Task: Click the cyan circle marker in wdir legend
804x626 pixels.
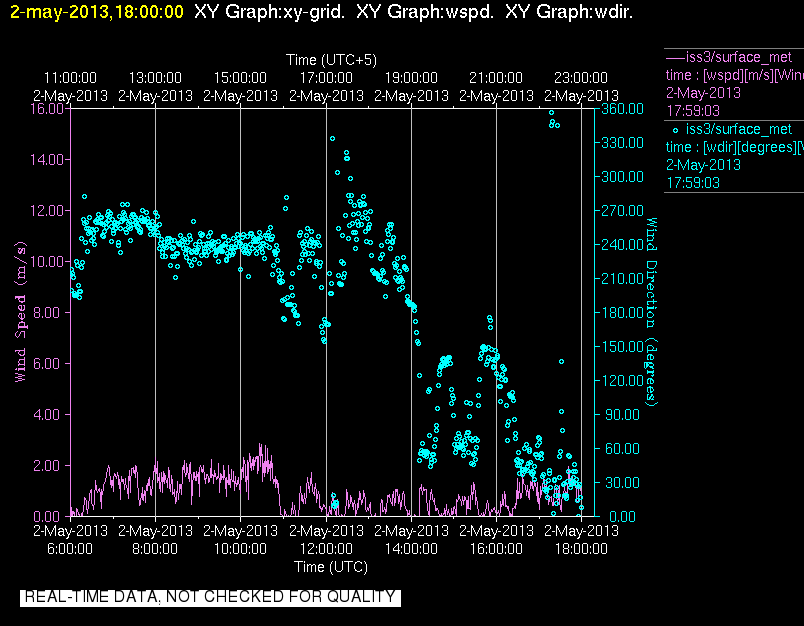Action: coord(675,130)
